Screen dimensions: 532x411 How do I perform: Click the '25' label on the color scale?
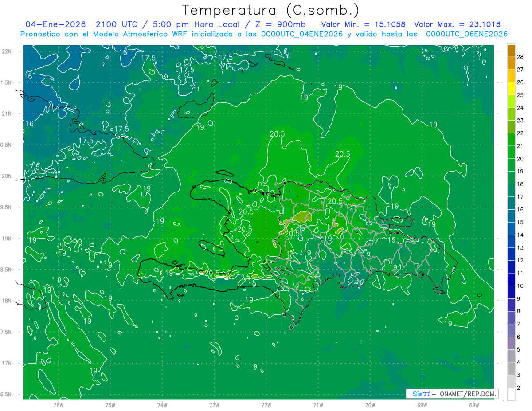(520, 95)
